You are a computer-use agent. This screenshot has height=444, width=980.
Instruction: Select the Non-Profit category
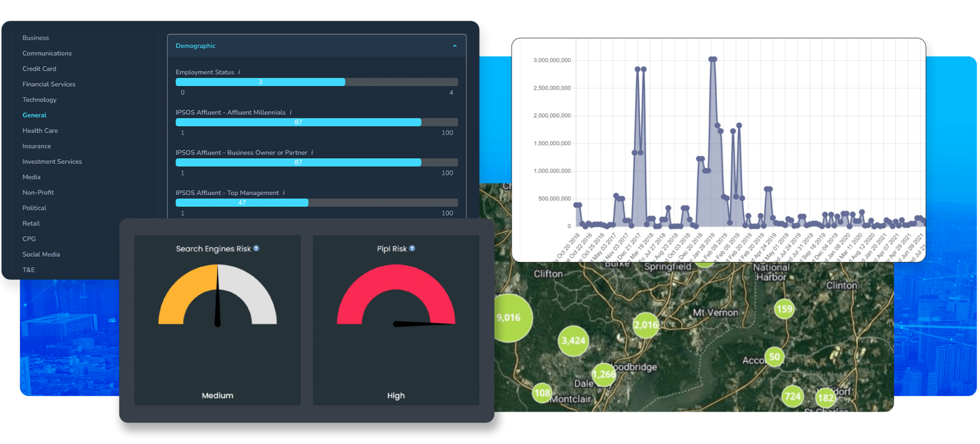click(38, 192)
